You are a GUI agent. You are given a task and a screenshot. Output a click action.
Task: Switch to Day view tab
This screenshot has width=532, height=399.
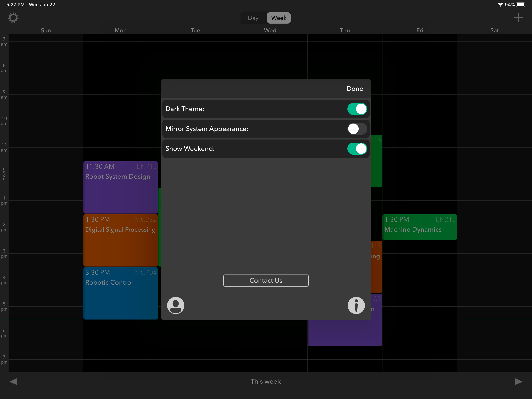253,18
